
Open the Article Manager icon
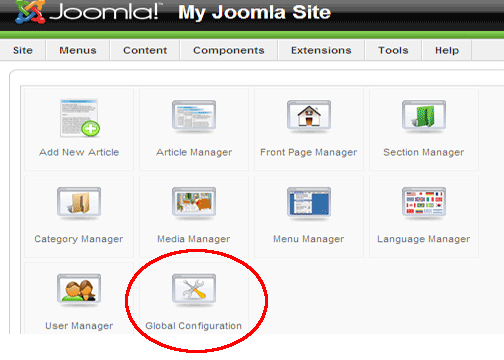click(x=194, y=116)
